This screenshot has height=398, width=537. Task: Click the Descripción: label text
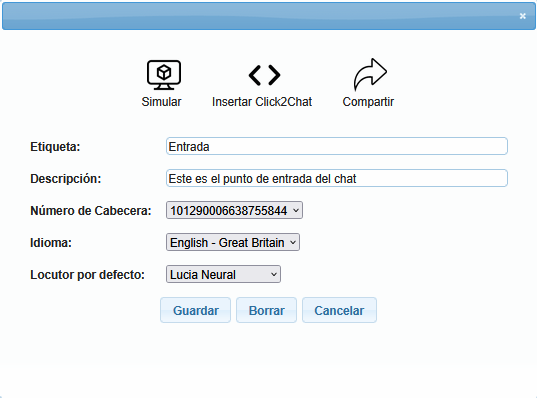[66, 178]
